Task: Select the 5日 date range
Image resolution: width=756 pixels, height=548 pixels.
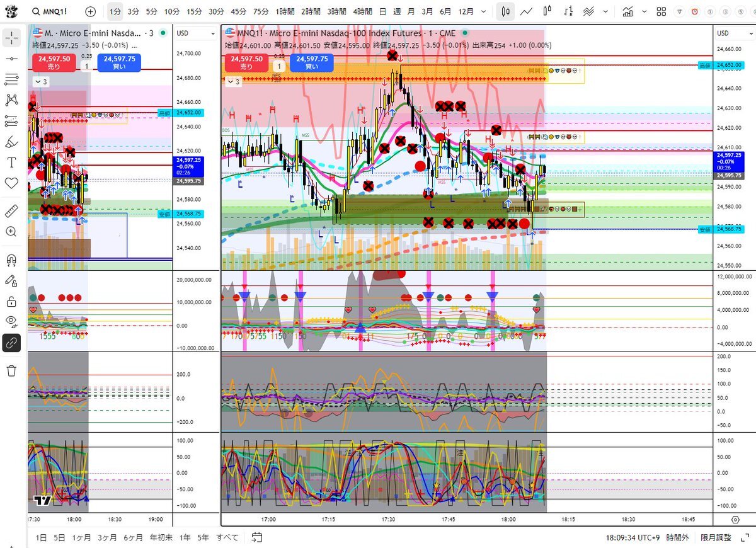Action: [x=59, y=537]
